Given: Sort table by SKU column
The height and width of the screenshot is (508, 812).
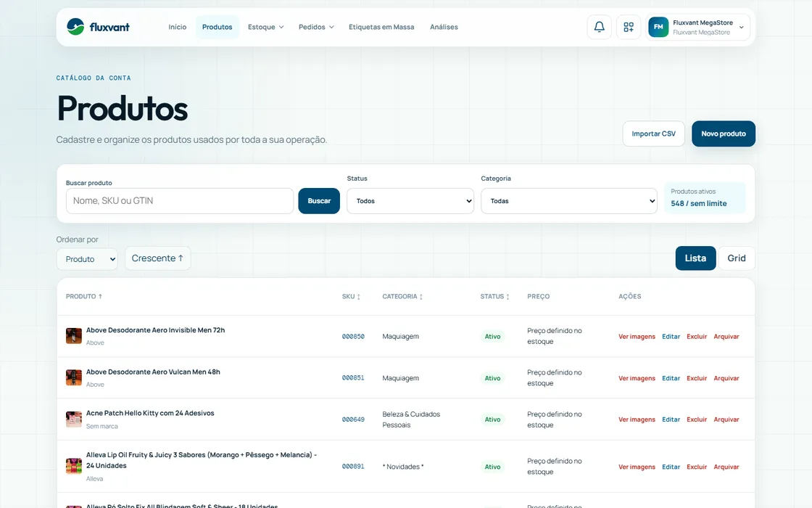Looking at the screenshot, I should click(351, 297).
